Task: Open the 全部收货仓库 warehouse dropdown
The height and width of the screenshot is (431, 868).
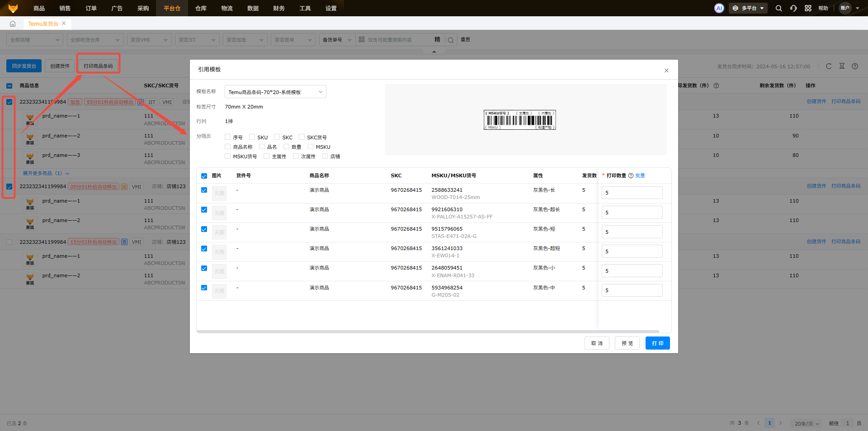Action: coord(95,40)
